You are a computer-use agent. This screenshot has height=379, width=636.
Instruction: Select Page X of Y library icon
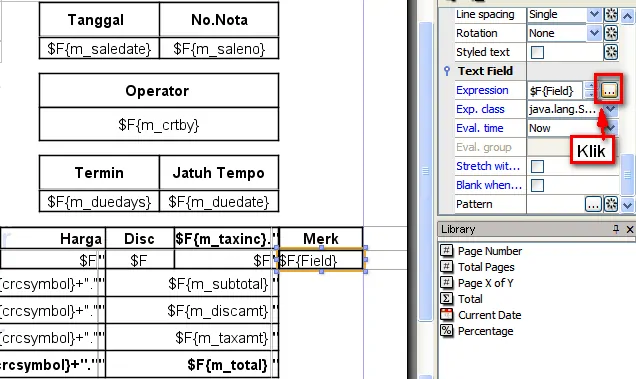446,282
